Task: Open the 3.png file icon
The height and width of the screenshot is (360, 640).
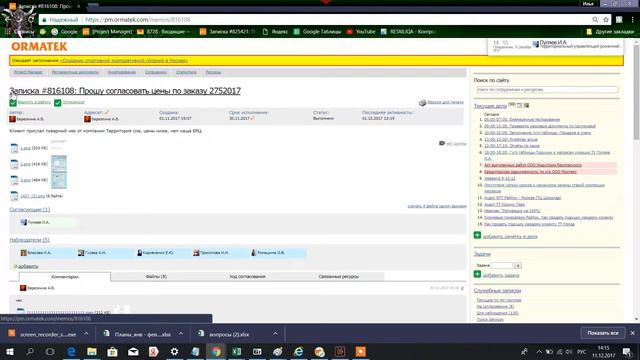Action: click(14, 180)
